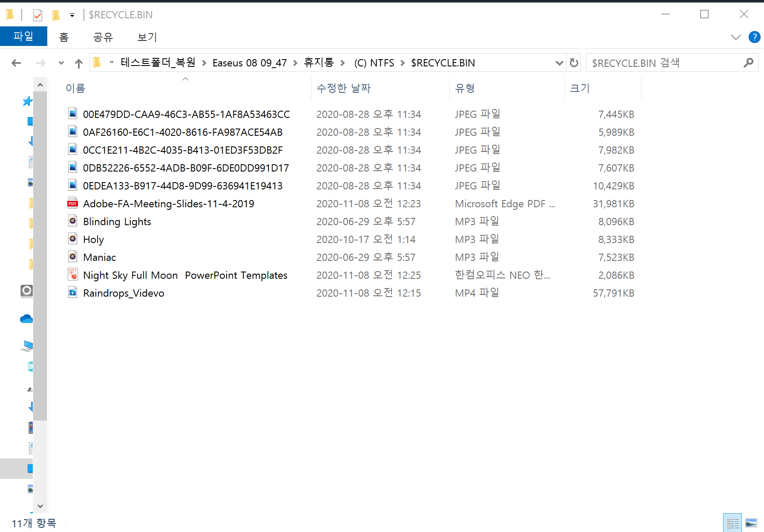Image resolution: width=764 pixels, height=532 pixels.
Task: Click the video icon of Raindrops_Videvo
Action: (x=73, y=292)
